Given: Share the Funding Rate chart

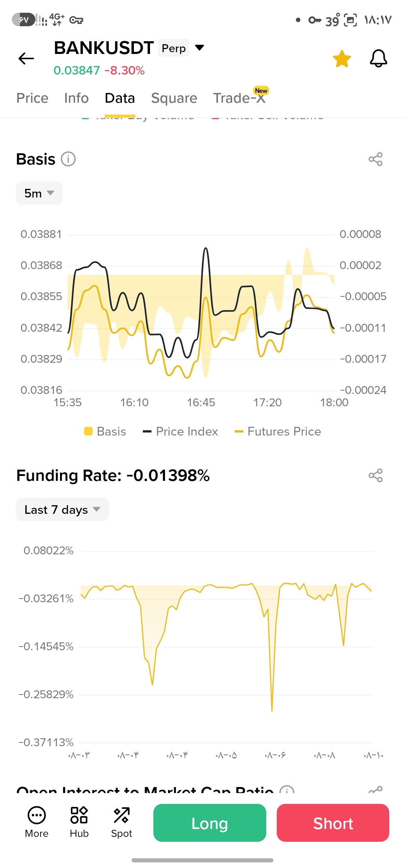Looking at the screenshot, I should click(375, 475).
